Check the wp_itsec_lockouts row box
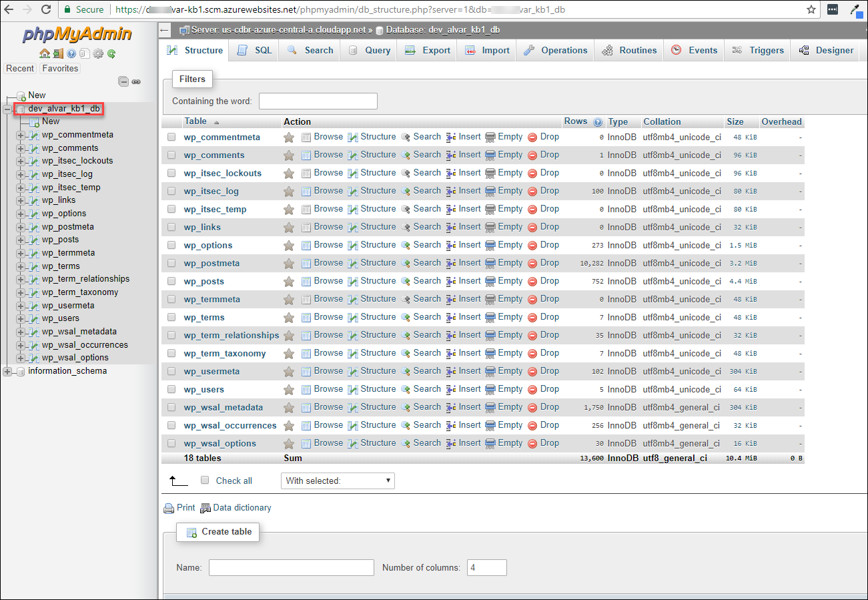Image resolution: width=868 pixels, height=600 pixels. click(171, 173)
